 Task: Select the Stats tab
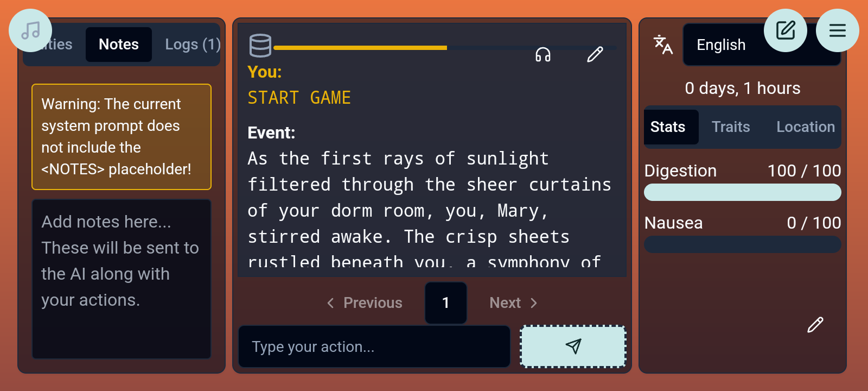(x=667, y=127)
